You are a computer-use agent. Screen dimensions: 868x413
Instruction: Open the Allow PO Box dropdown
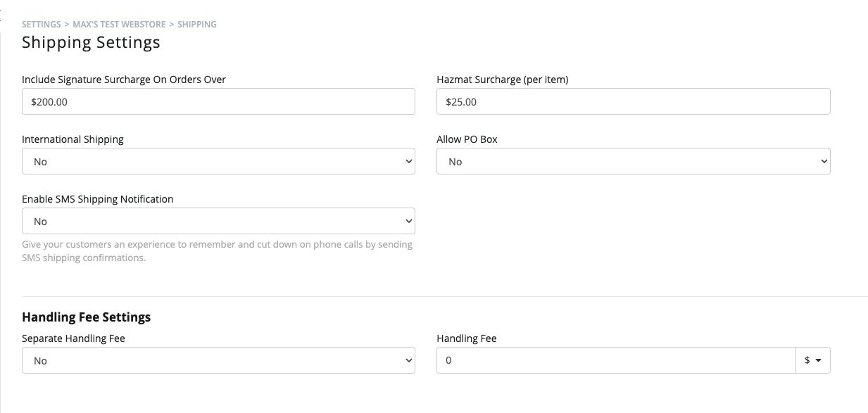[633, 161]
